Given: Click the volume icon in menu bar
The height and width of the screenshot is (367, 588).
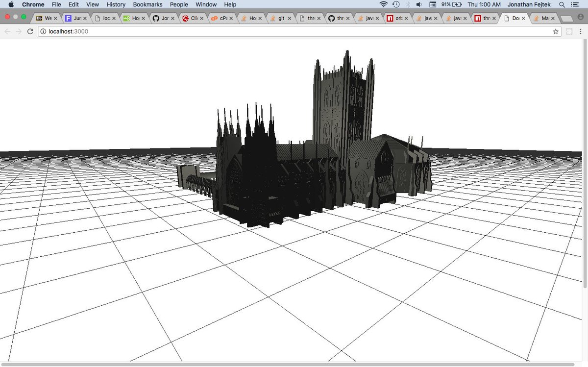Looking at the screenshot, I should click(x=419, y=4).
